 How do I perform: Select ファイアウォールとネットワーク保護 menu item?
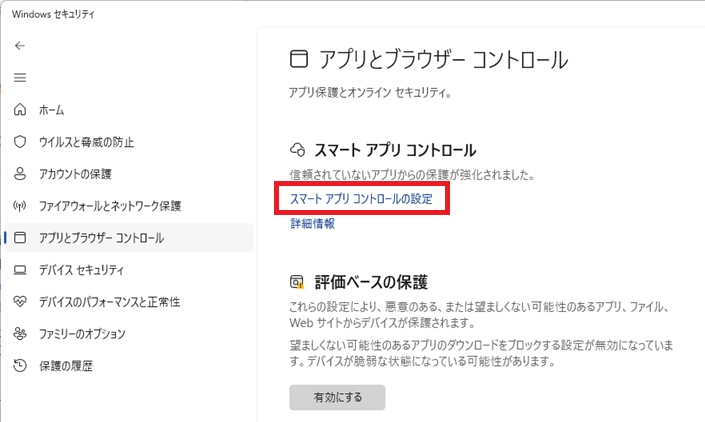coord(110,206)
